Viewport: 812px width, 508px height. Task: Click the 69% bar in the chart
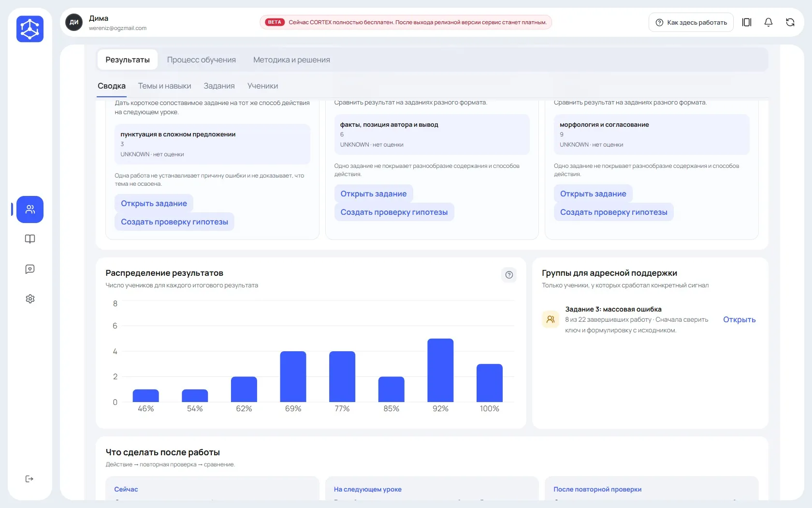pos(293,376)
